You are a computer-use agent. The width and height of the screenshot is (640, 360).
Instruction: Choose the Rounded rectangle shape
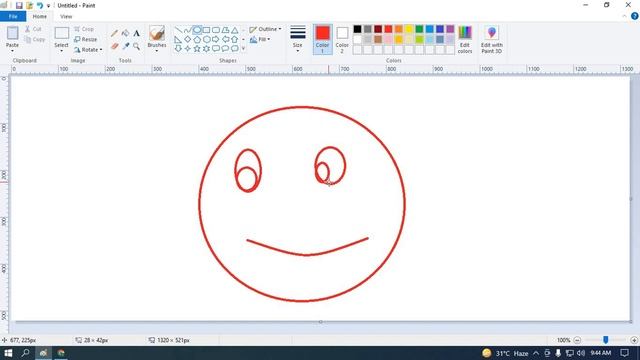[x=216, y=30]
